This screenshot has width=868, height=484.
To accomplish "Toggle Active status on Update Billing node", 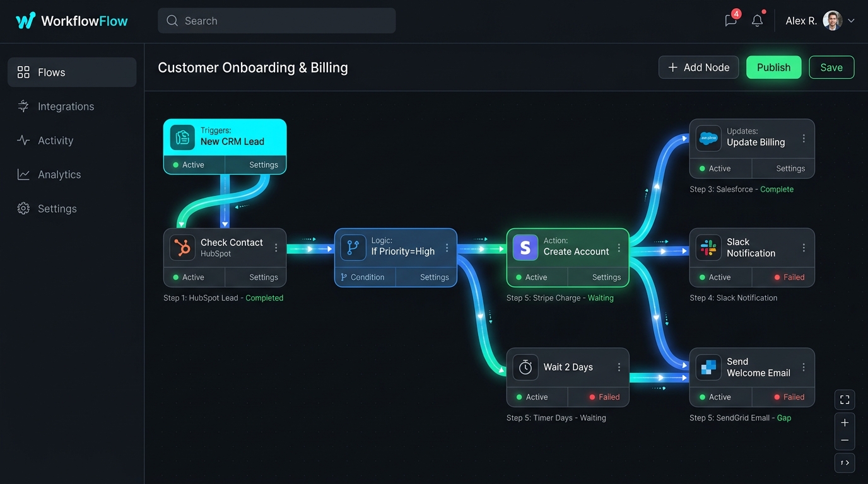I will pyautogui.click(x=715, y=169).
